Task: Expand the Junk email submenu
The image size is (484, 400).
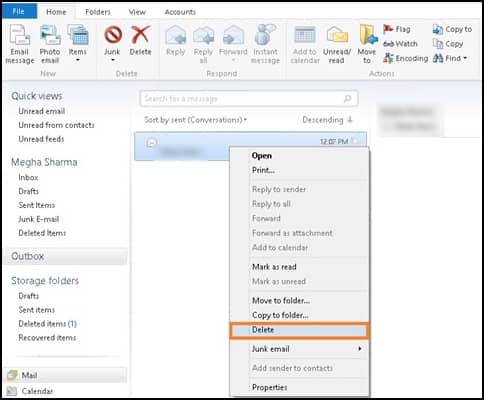Action: pos(299,349)
